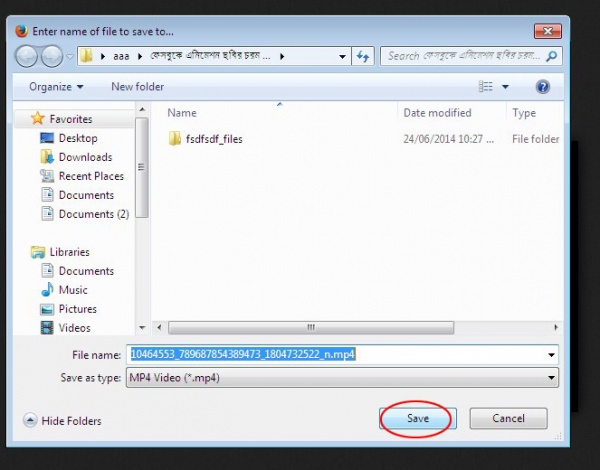Image resolution: width=600 pixels, height=470 pixels.
Task: Click file list horizontal scroll left arrow
Action: point(159,327)
